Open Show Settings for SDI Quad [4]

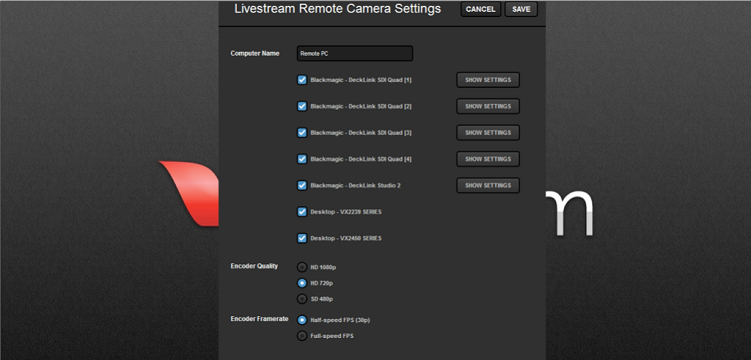[488, 159]
